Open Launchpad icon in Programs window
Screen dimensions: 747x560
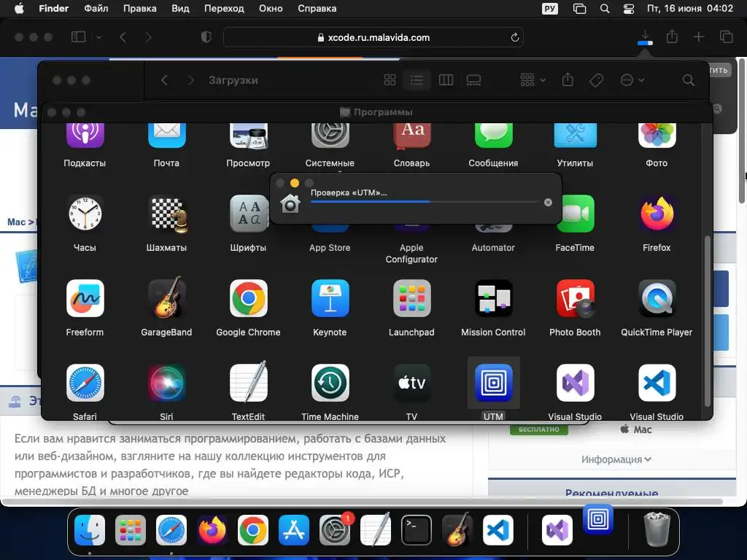[411, 298]
